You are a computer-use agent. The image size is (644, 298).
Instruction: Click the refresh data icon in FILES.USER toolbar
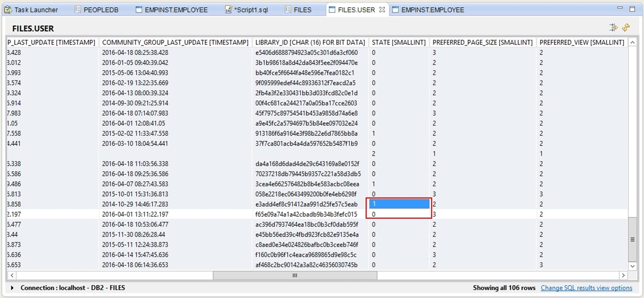click(x=626, y=28)
